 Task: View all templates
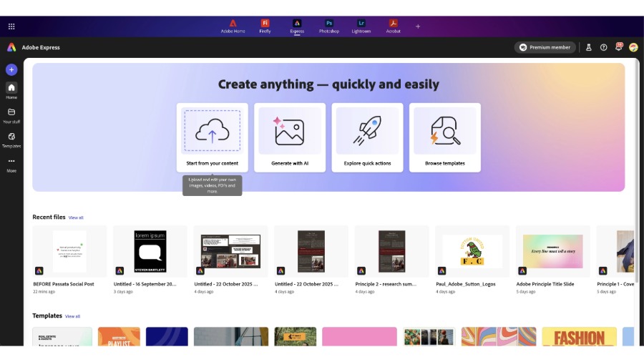pos(72,316)
